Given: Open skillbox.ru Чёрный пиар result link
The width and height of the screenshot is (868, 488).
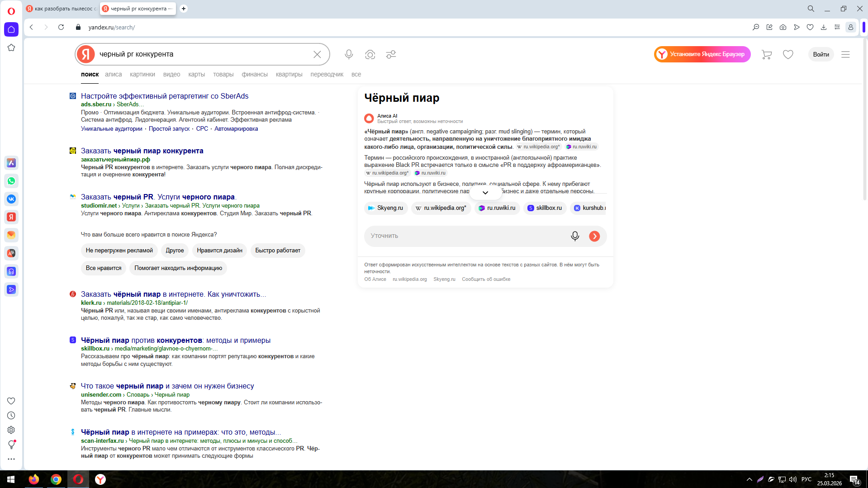Looking at the screenshot, I should (175, 341).
